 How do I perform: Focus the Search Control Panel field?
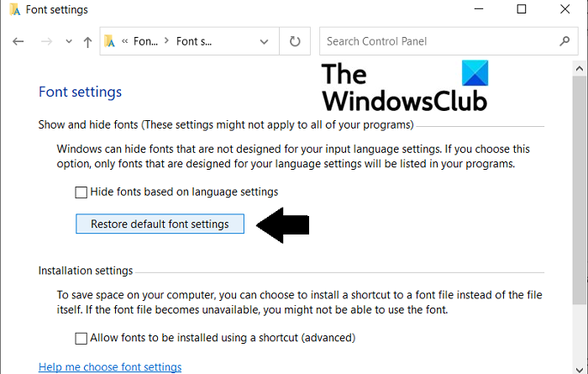[449, 41]
